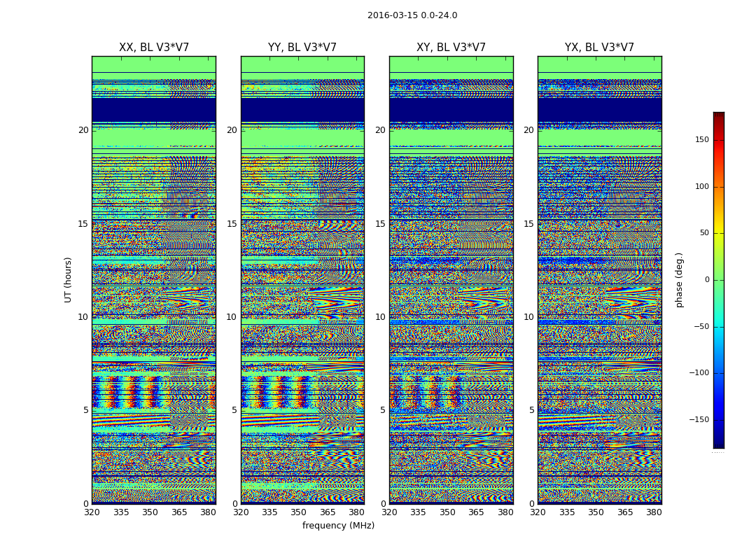Click the 20 hour tick of YY panel

(232, 130)
